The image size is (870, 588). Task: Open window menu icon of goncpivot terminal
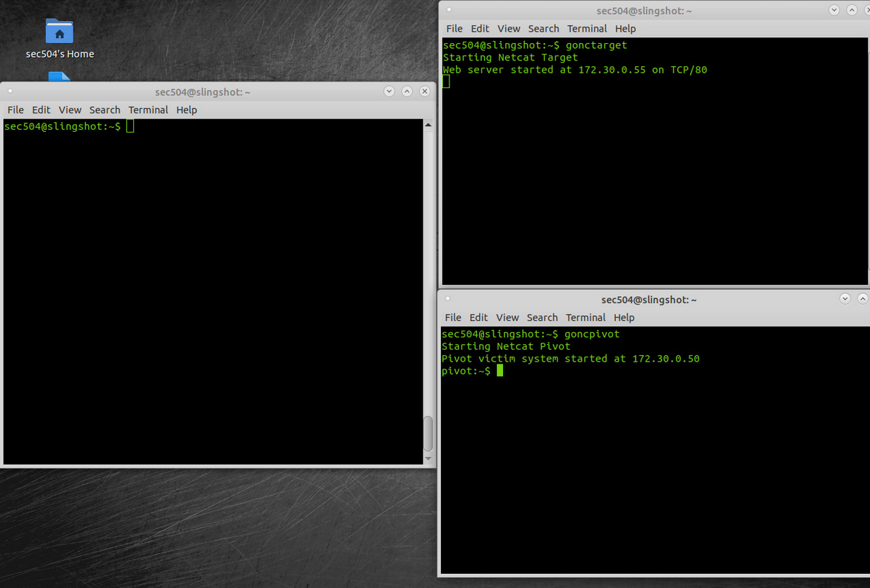pos(447,299)
